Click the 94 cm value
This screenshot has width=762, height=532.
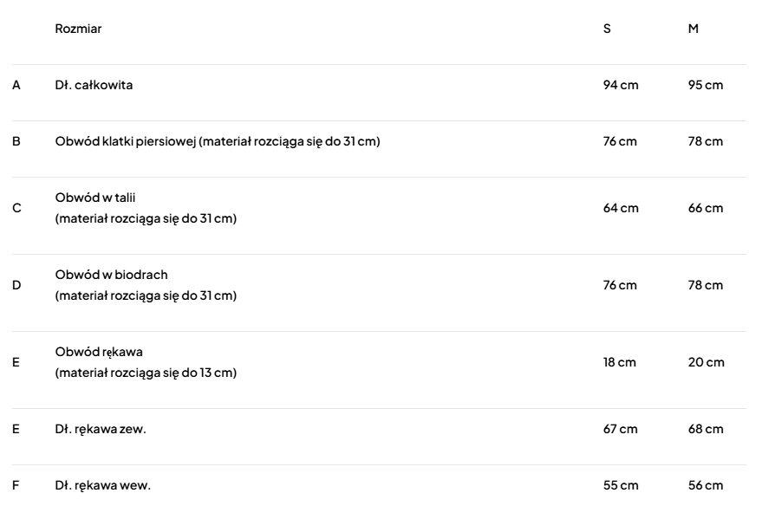pos(621,85)
